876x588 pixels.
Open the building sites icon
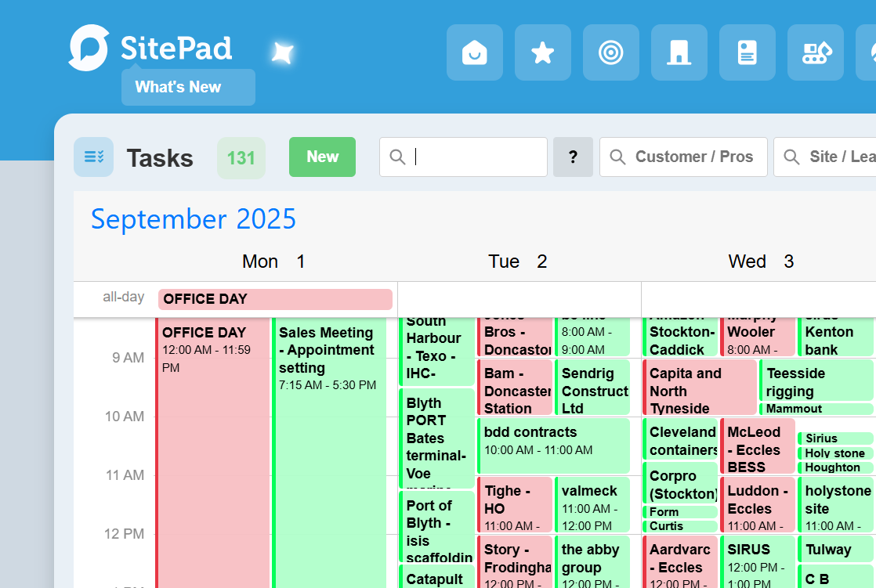(x=679, y=52)
